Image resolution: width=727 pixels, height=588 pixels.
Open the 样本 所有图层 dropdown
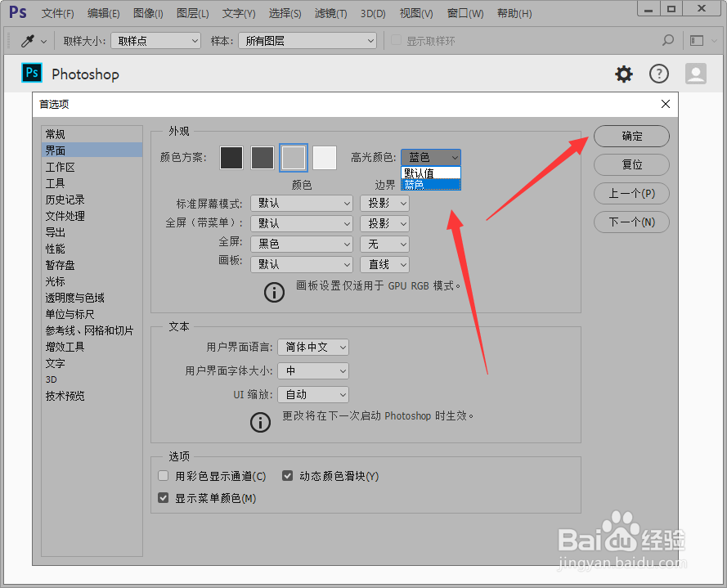[307, 41]
